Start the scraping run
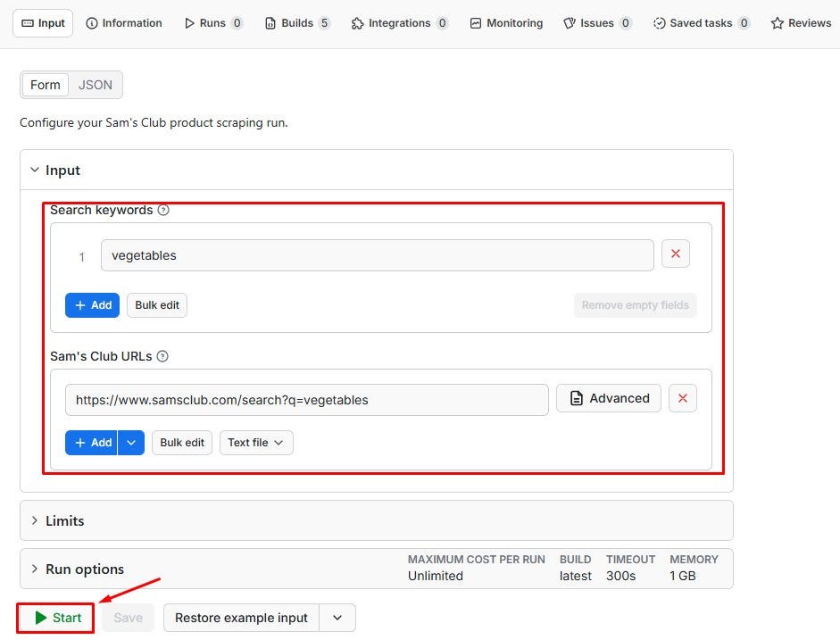The width and height of the screenshot is (840, 640). click(55, 618)
